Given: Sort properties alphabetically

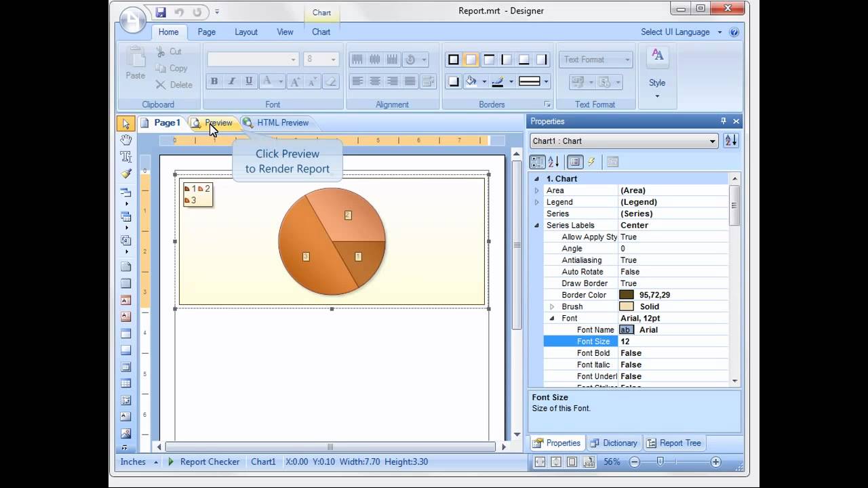Looking at the screenshot, I should click(x=553, y=162).
